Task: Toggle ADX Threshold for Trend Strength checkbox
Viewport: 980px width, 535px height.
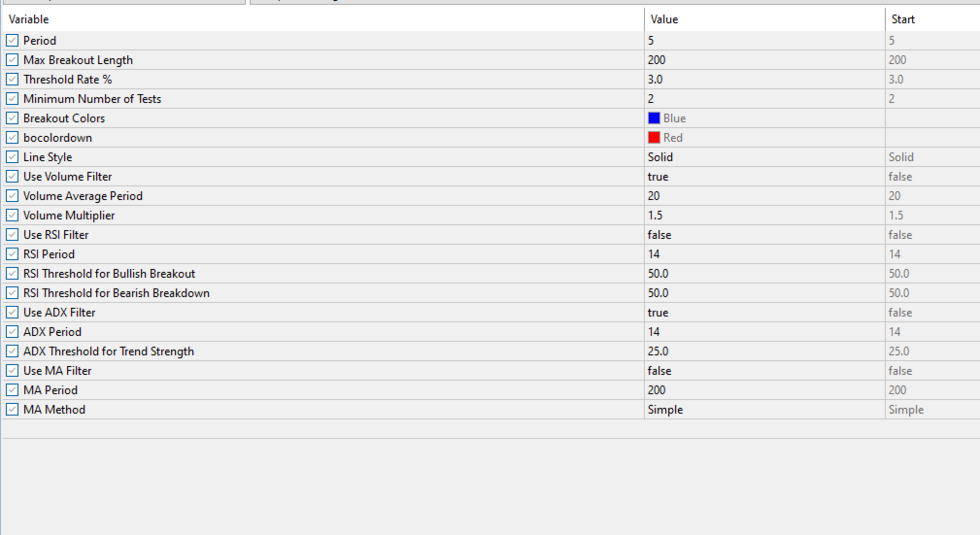Action: pos(13,351)
